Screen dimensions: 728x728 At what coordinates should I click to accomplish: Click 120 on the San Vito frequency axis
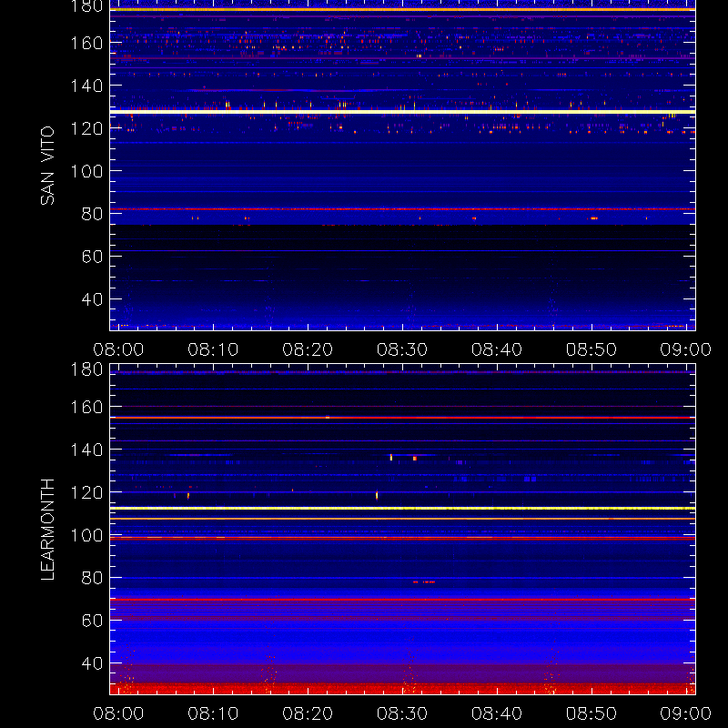click(86, 128)
